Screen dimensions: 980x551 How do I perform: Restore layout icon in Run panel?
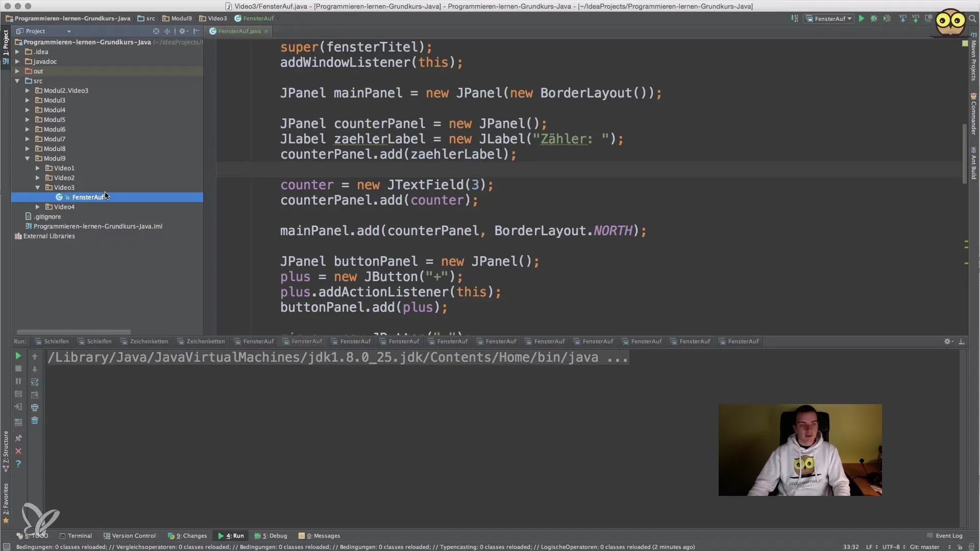pos(18,422)
